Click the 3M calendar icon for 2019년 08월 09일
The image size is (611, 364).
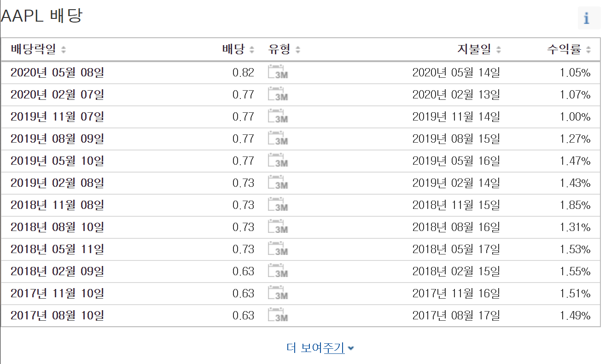click(278, 139)
